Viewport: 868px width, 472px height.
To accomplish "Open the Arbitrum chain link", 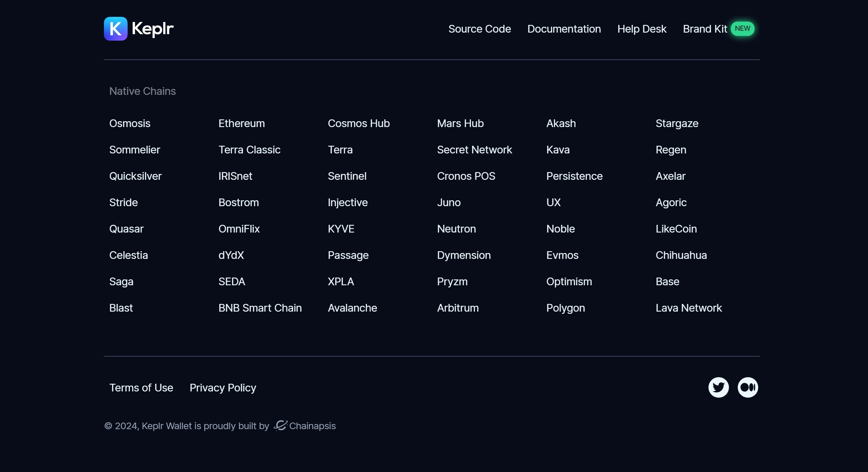I will point(458,308).
